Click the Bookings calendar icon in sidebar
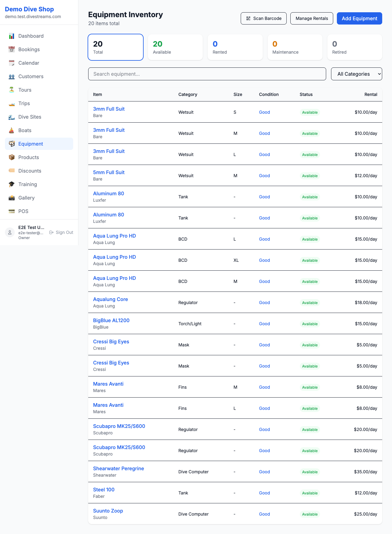Viewport: 392px width, 534px height. [12, 50]
